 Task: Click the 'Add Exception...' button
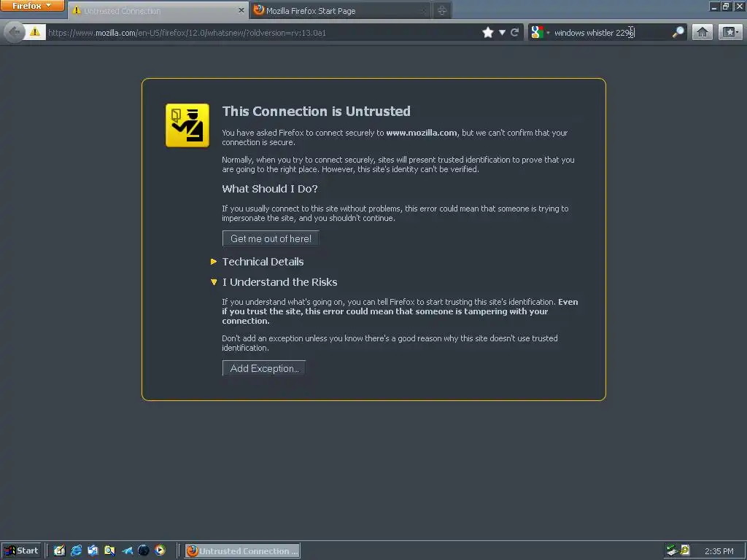pos(264,368)
